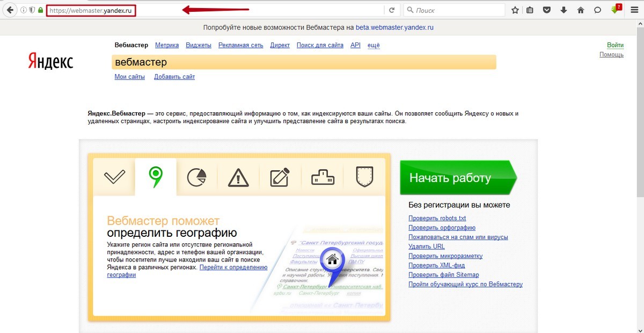This screenshot has width=644, height=333.
Task: Click 'Добавить сайт' link
Action: (174, 77)
